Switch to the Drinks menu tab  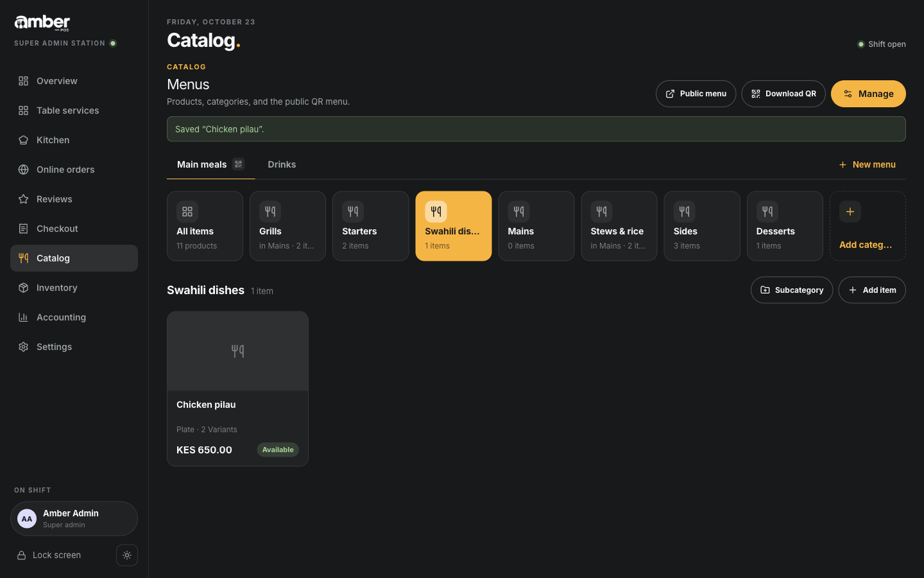282,164
